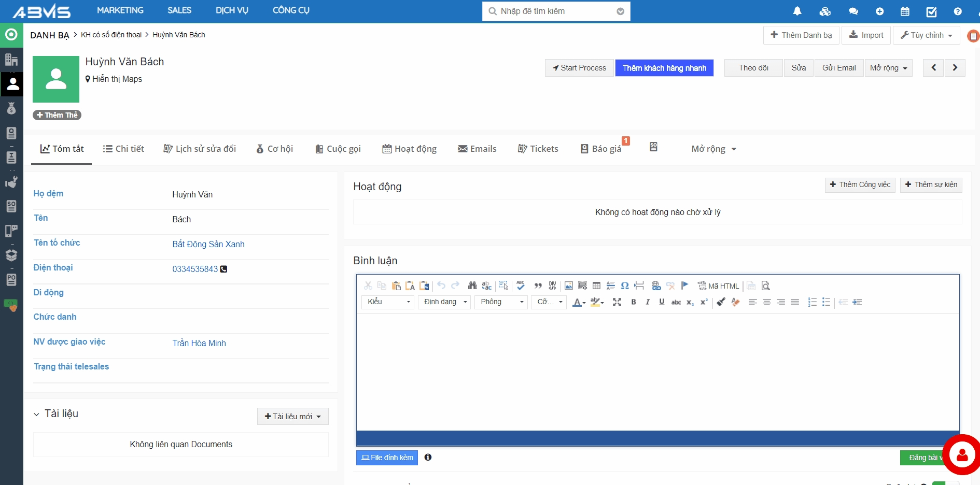Open the notifications bell icon
This screenshot has width=980, height=485.
pyautogui.click(x=797, y=11)
